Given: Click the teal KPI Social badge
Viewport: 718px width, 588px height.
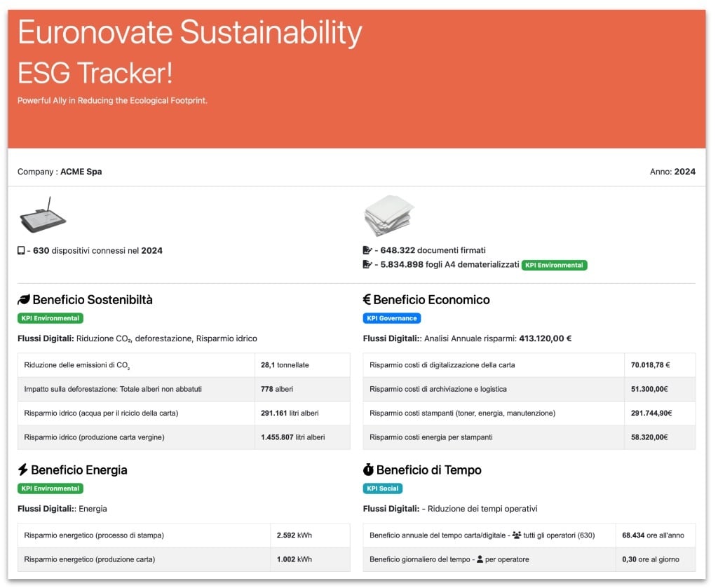Looking at the screenshot, I should 383,488.
